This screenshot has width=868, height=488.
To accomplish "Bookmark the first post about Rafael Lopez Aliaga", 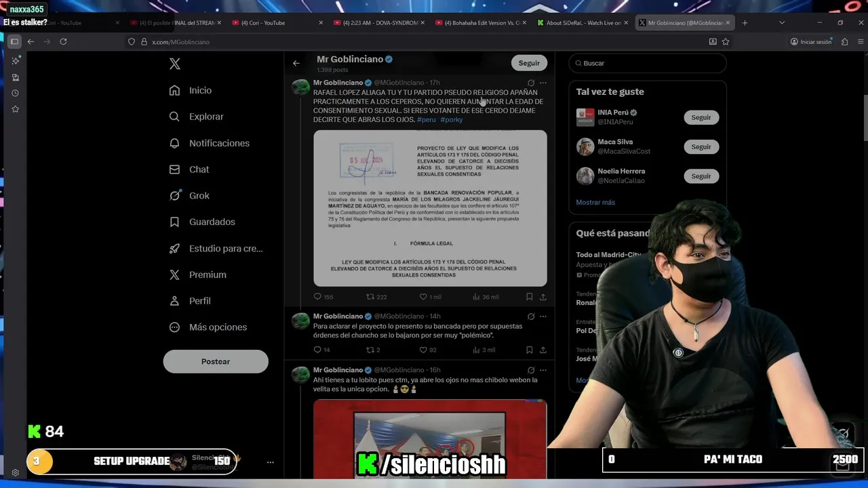I will pos(530,297).
